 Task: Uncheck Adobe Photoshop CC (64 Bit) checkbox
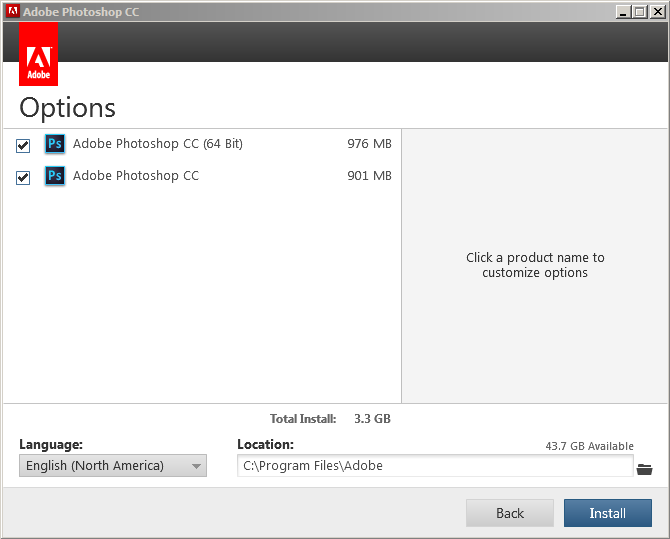tap(23, 146)
